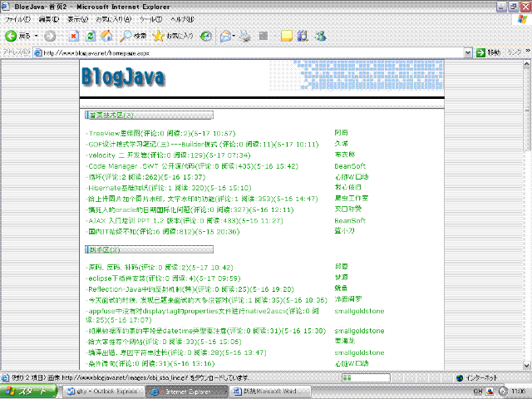The width and height of the screenshot is (532, 399).
Task: Go to Home page icon
Action: coord(106,36)
